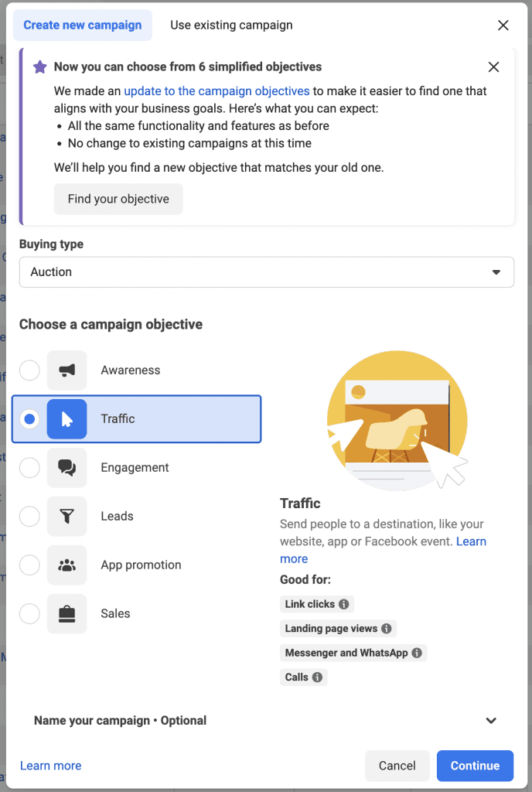Click the Find your objective button
This screenshot has height=792, width=532.
click(x=118, y=199)
